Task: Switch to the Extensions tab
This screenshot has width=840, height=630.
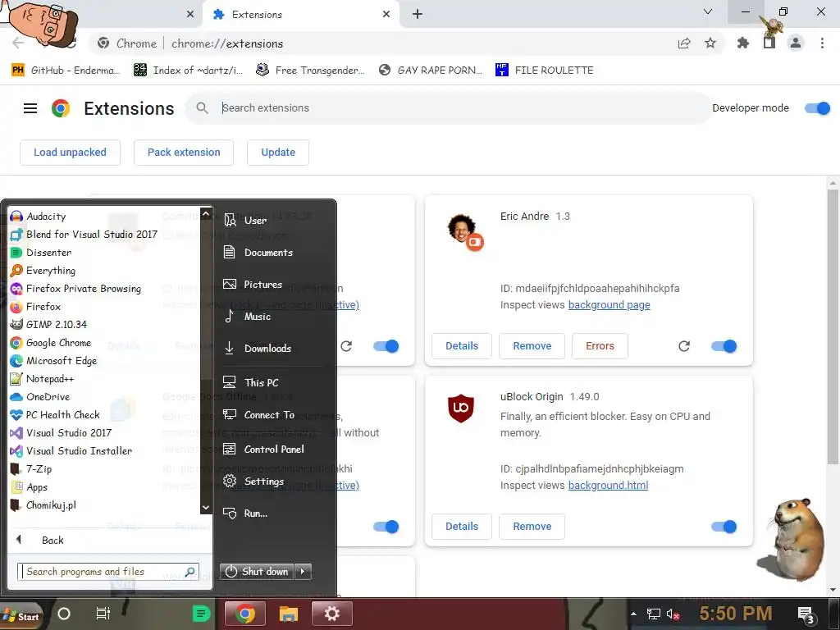Action: point(301,15)
